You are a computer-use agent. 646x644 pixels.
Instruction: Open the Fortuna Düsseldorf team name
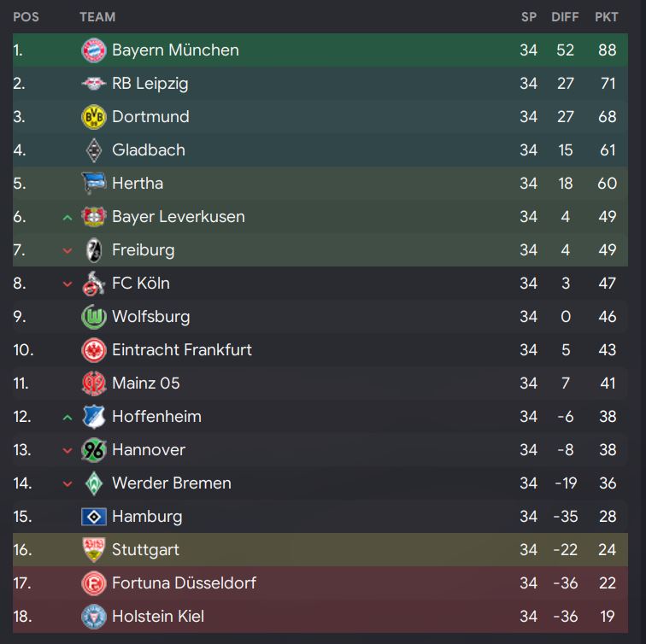pos(184,583)
